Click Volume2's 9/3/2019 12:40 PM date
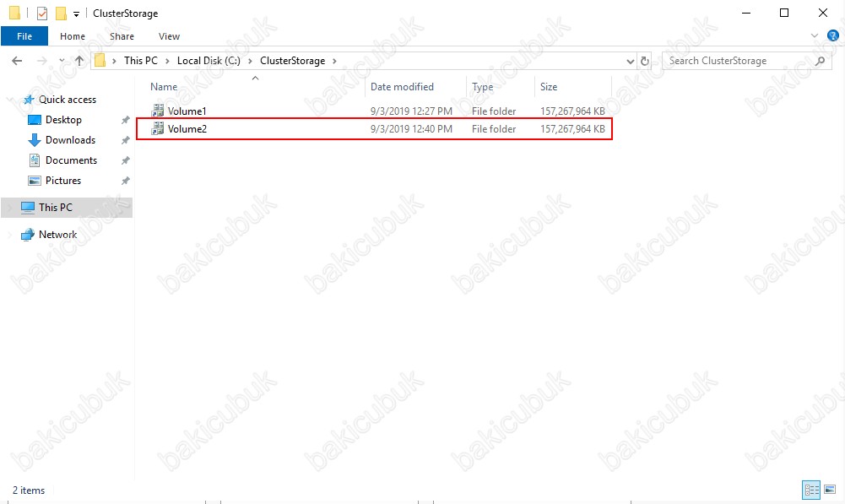Screen dimensions: 845x504 coord(411,129)
